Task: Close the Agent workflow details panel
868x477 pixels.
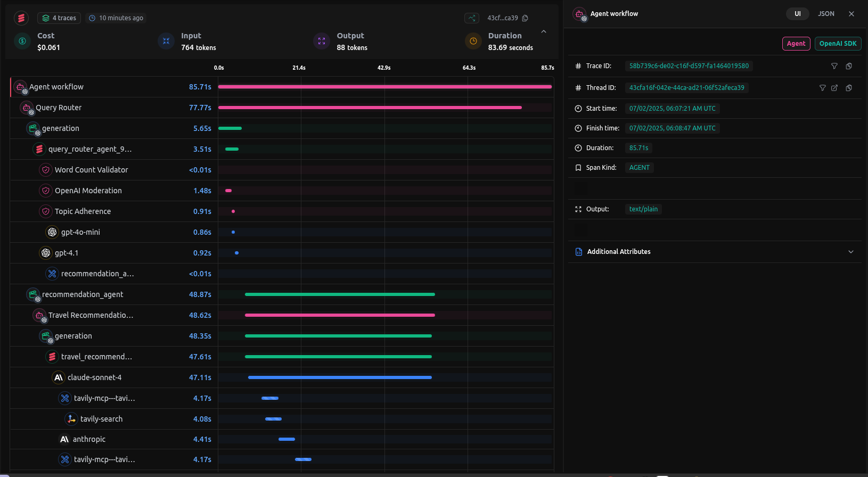Action: pyautogui.click(x=851, y=14)
